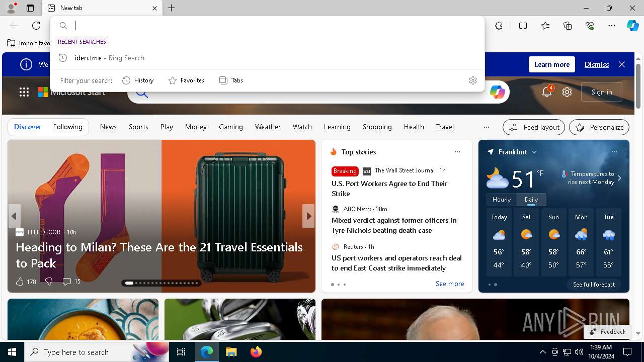This screenshot has width=644, height=362.
Task: Read Reuters East Coast strike story
Action: 396,263
